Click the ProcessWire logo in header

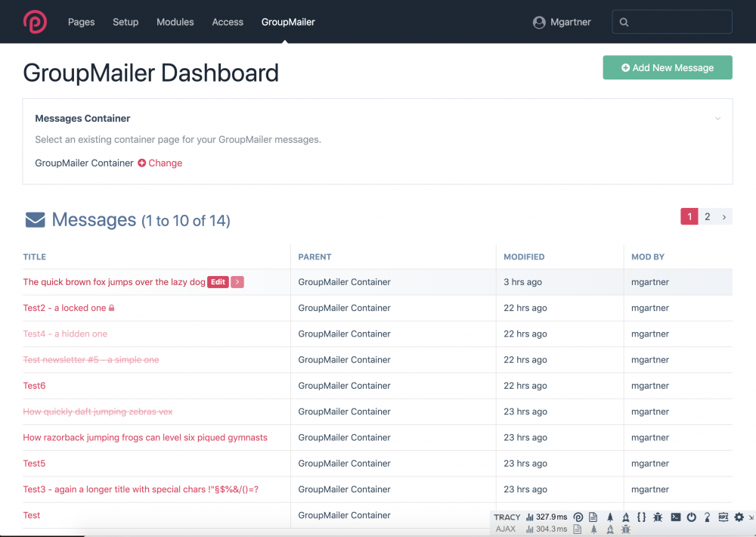pyautogui.click(x=35, y=22)
